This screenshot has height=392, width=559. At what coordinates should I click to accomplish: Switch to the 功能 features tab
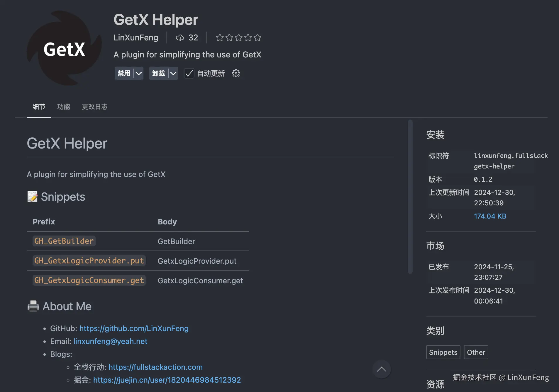(x=64, y=107)
